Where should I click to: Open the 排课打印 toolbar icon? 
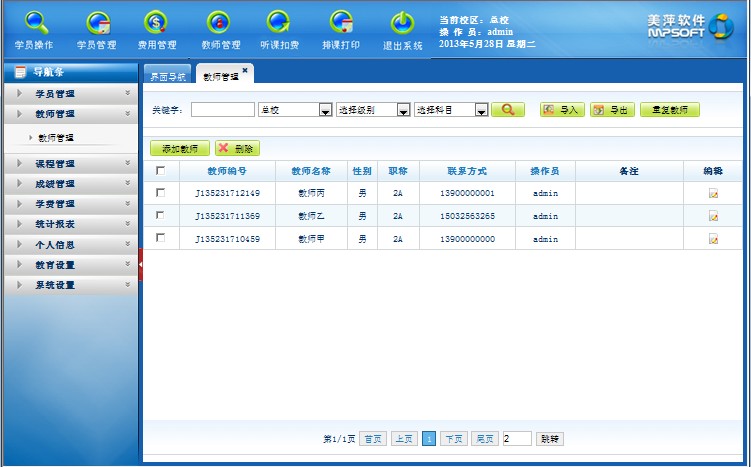click(340, 23)
